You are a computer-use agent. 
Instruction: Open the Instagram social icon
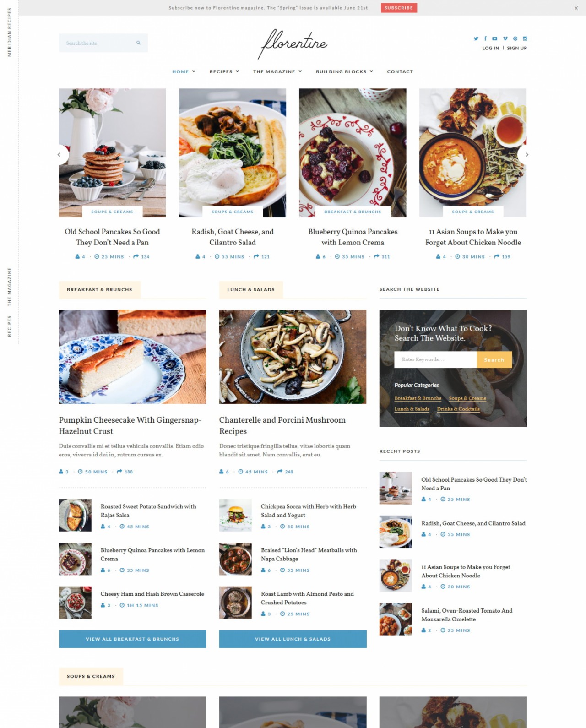tap(525, 38)
